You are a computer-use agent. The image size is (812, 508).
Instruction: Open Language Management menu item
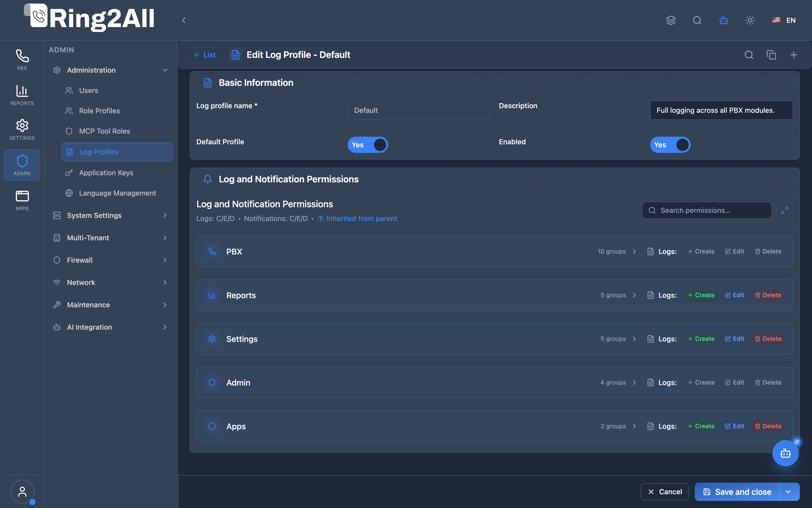click(117, 193)
